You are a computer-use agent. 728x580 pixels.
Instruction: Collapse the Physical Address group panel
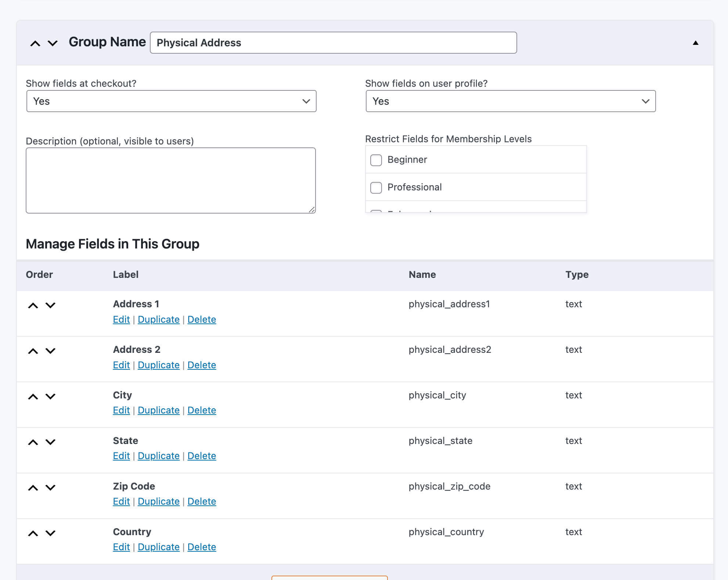pos(695,43)
